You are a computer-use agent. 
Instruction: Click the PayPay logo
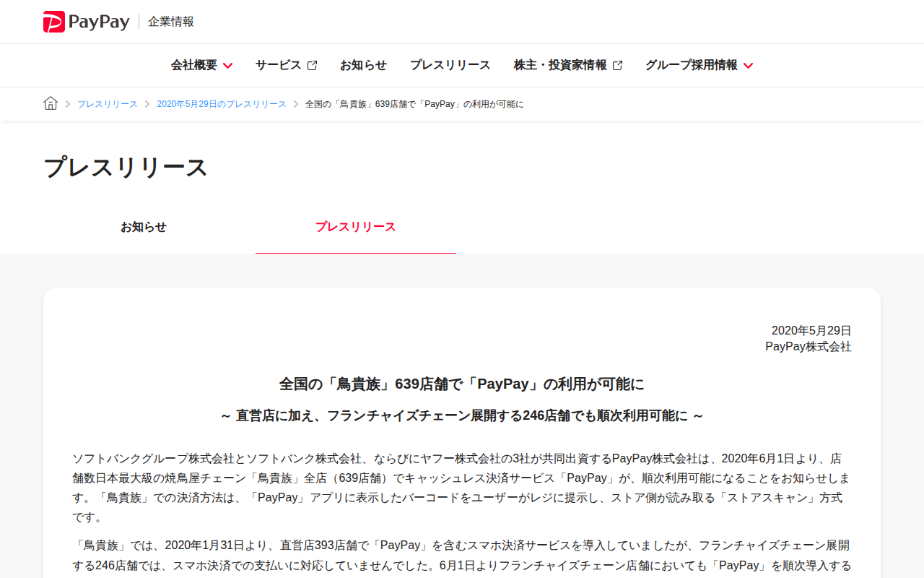point(86,22)
